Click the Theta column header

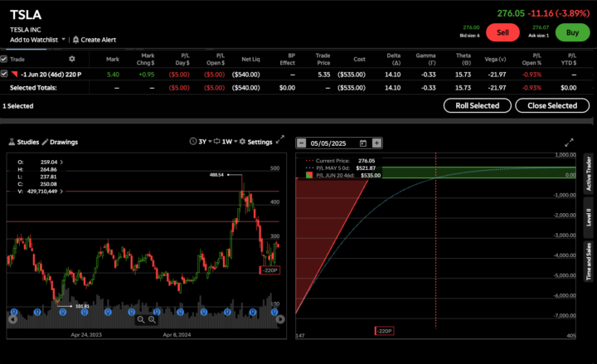pyautogui.click(x=464, y=59)
